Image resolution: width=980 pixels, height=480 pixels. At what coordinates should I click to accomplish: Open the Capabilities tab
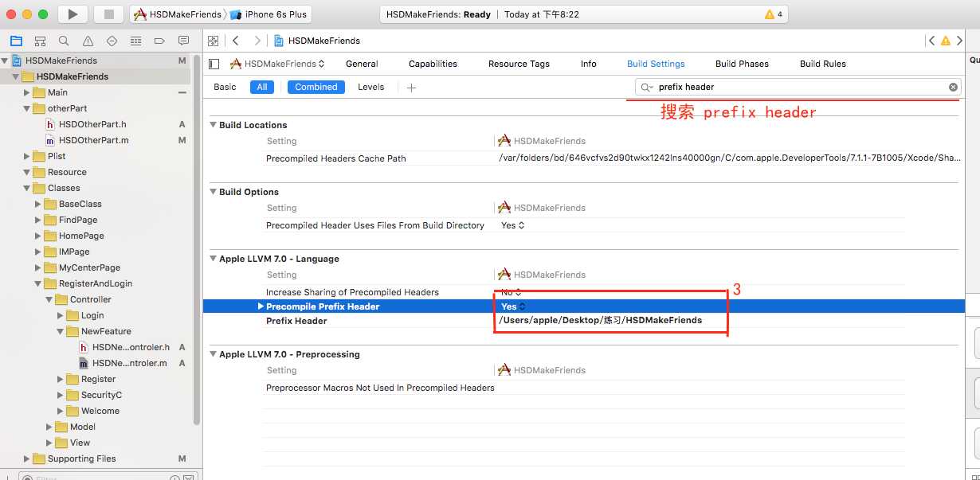[433, 64]
